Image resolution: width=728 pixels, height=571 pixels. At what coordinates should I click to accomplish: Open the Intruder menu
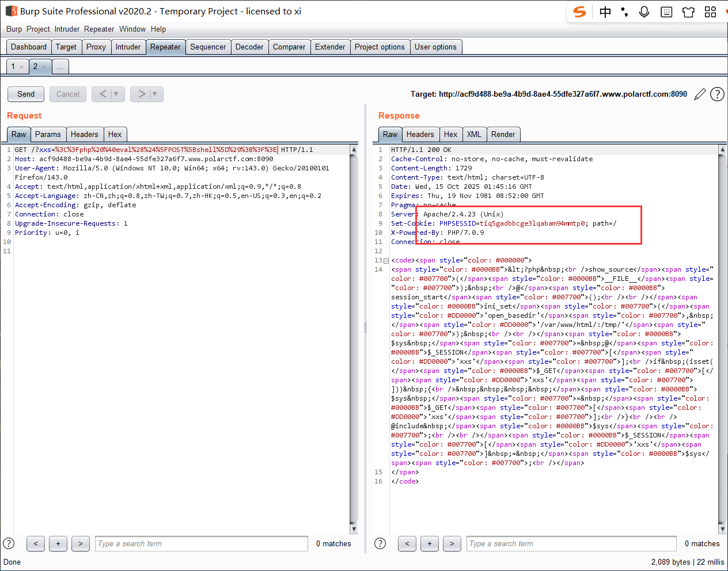pos(67,29)
